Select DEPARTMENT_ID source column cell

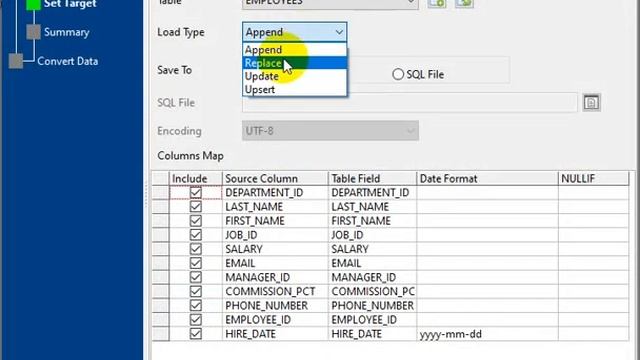point(275,192)
